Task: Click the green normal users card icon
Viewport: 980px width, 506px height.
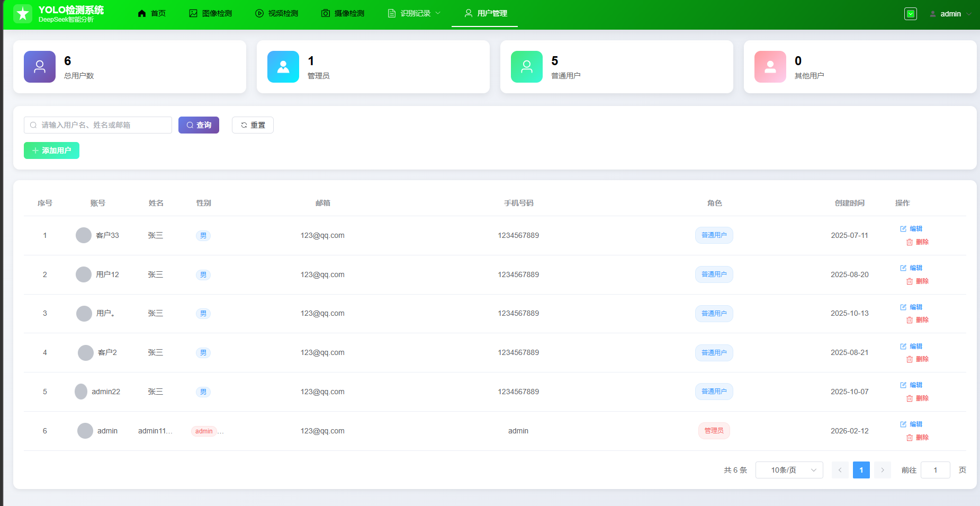Action: point(527,67)
